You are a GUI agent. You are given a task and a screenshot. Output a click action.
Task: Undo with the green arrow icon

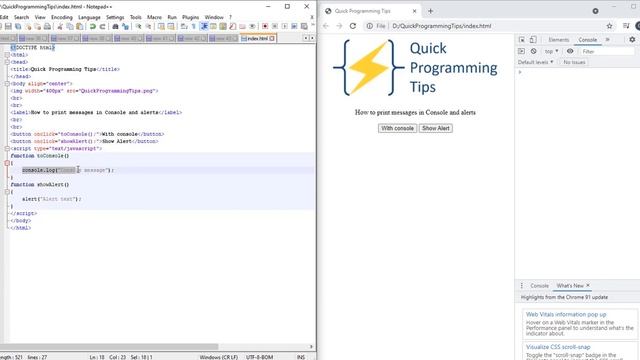[x=93, y=26]
